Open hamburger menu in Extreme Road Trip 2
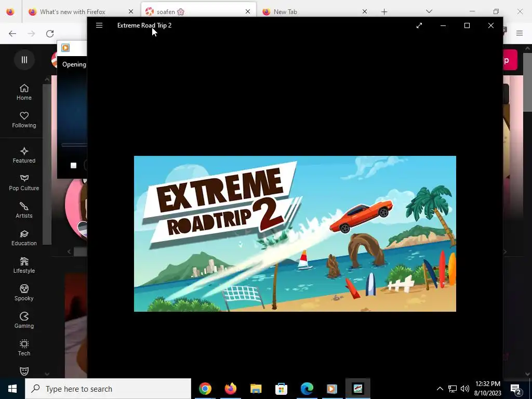The image size is (532, 399). [99, 25]
